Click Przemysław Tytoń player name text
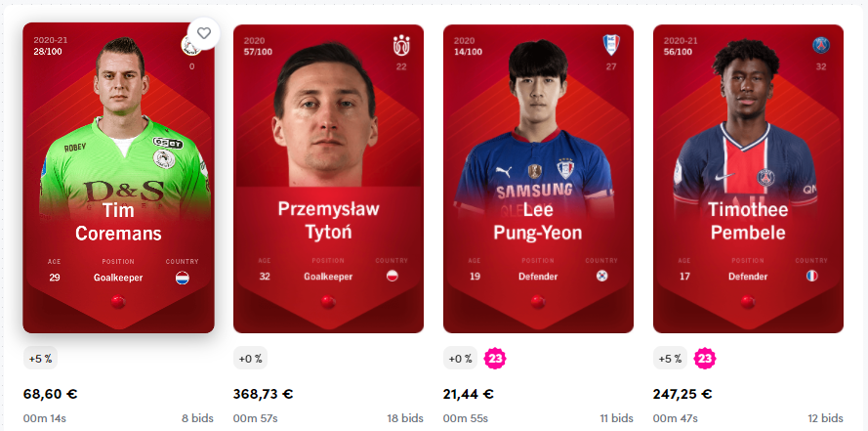 coord(328,220)
